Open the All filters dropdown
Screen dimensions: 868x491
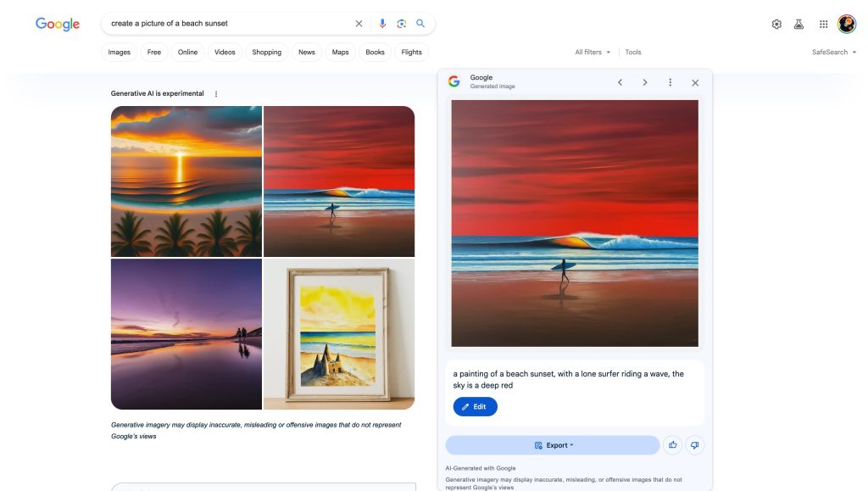593,53
